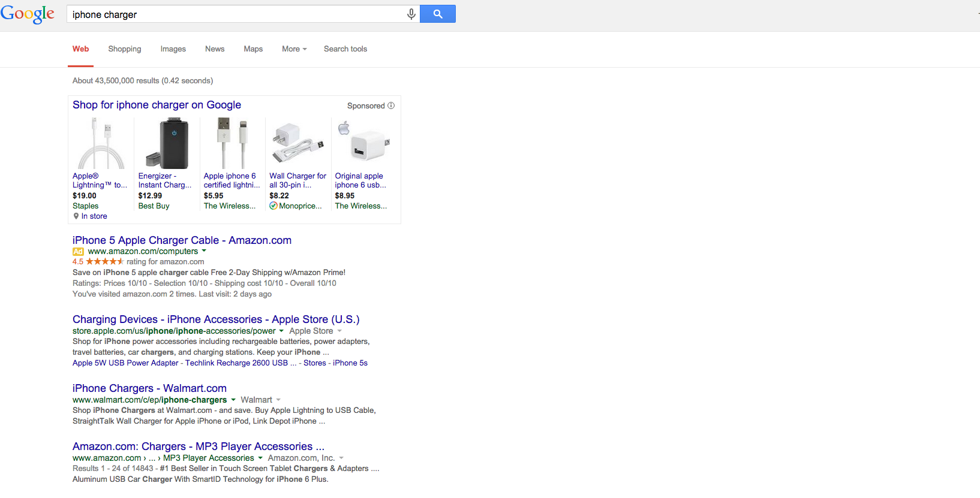The width and height of the screenshot is (980, 498).
Task: Click www.amazon.com/computers URL text
Action: click(143, 252)
